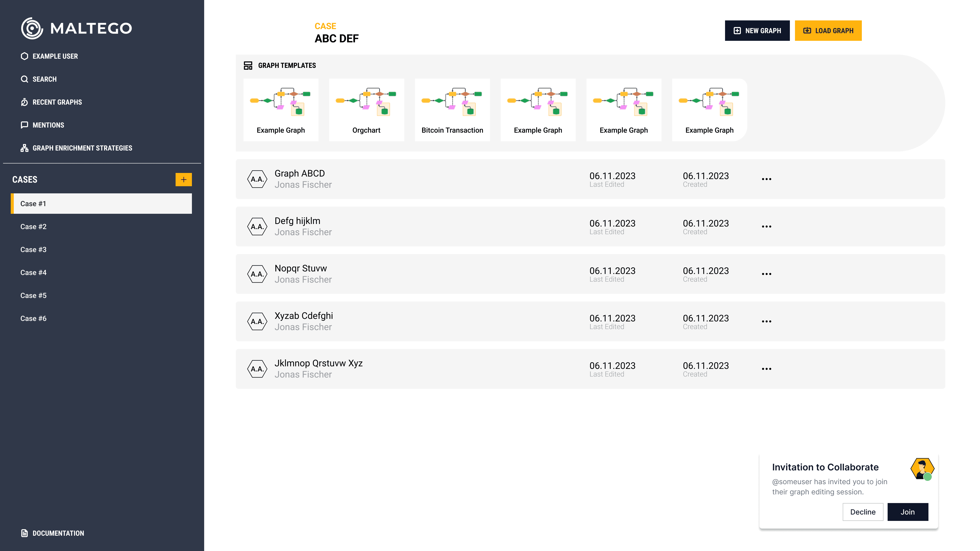Select Case #5 in the cases list
Image resolution: width=980 pixels, height=551 pixels.
[33, 295]
